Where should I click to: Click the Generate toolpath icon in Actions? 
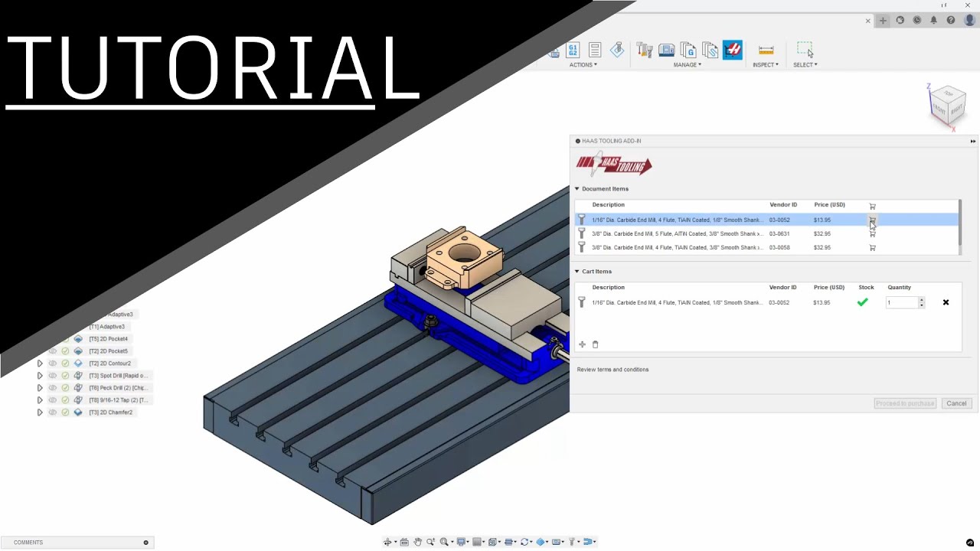click(x=617, y=51)
